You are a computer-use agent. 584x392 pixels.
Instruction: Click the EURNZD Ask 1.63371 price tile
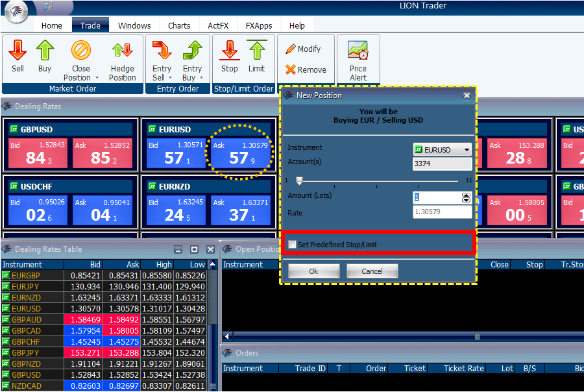pos(241,210)
